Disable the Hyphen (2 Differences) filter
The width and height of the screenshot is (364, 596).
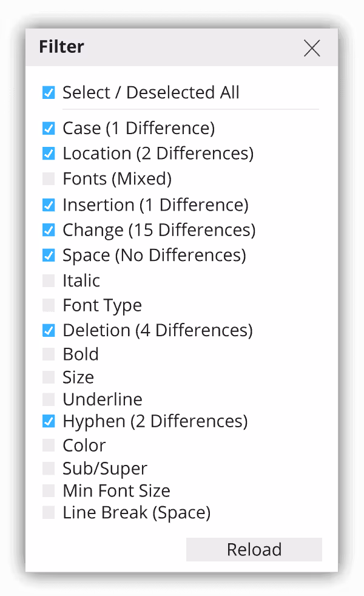(49, 421)
